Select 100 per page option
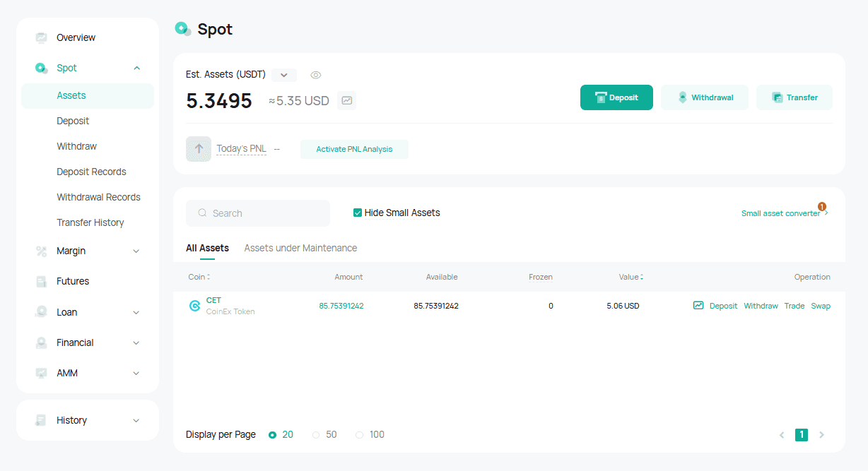Viewport: 868px width, 471px height. point(359,435)
